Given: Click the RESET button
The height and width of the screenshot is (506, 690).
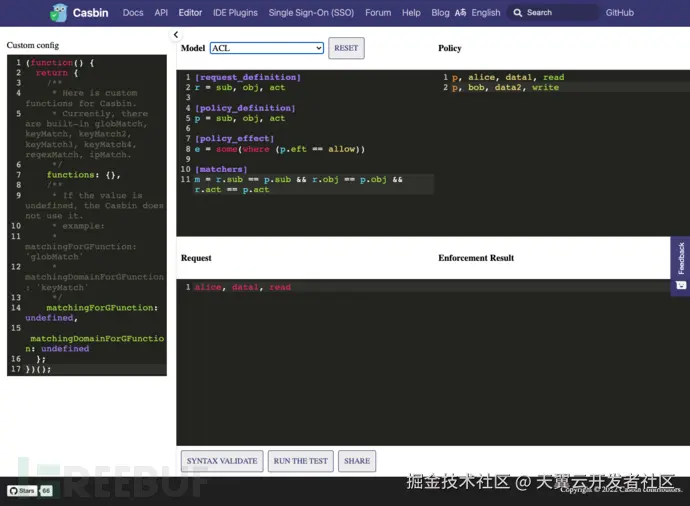Looking at the screenshot, I should coord(346,48).
